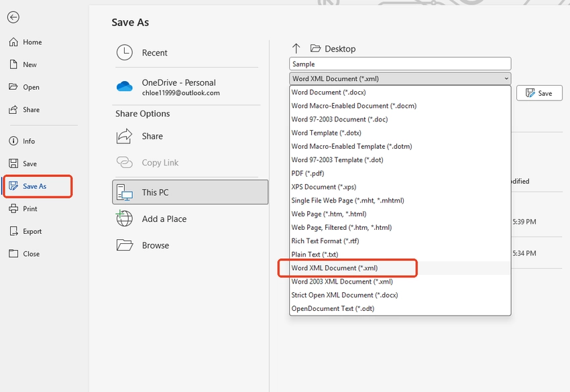Select This PC location label
This screenshot has width=570, height=392.
click(155, 192)
